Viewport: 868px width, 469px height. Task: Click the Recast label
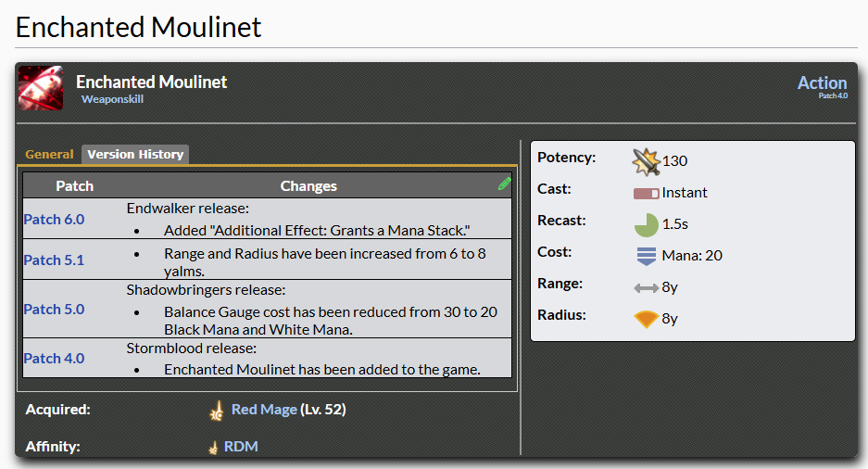561,221
